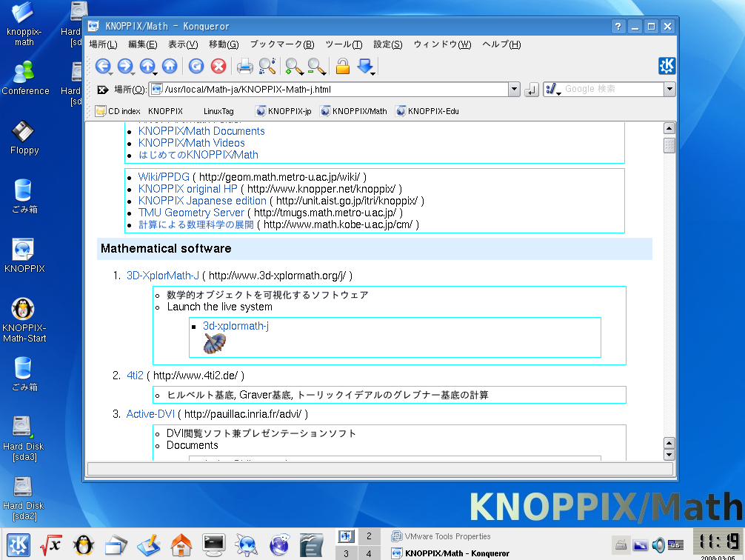This screenshot has width=745, height=560.
Task: Launch the square root math application
Action: [51, 544]
